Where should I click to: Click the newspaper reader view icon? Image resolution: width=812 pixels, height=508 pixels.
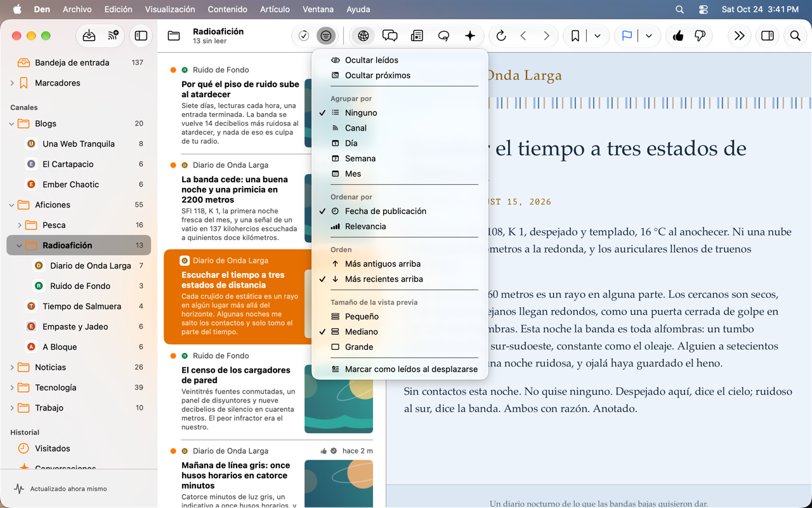pos(417,36)
